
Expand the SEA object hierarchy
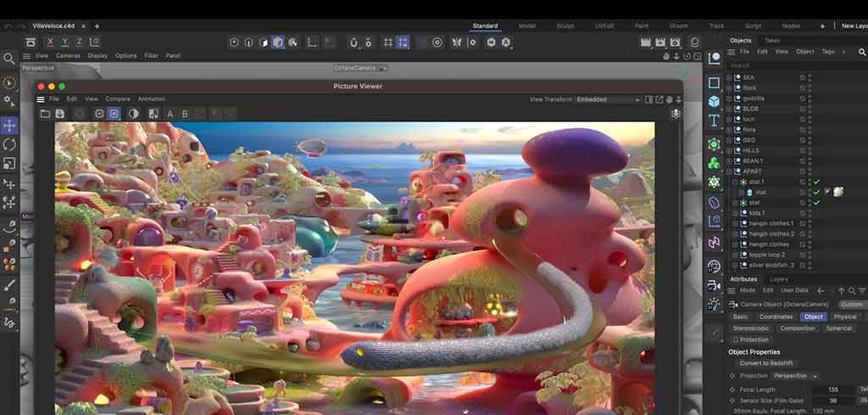point(728,77)
